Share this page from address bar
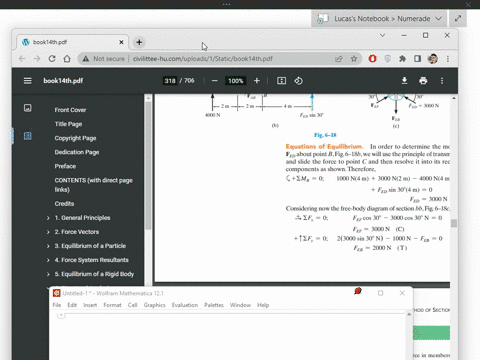 pos(339,59)
